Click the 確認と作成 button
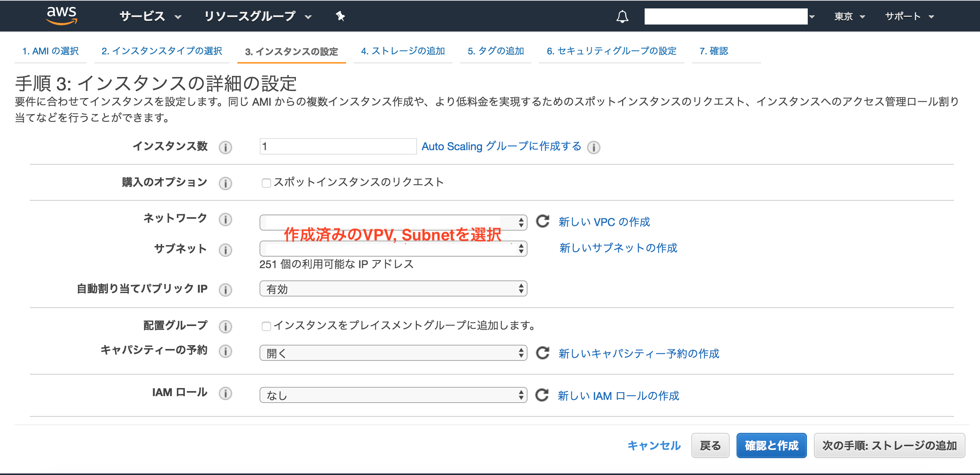 (x=771, y=446)
